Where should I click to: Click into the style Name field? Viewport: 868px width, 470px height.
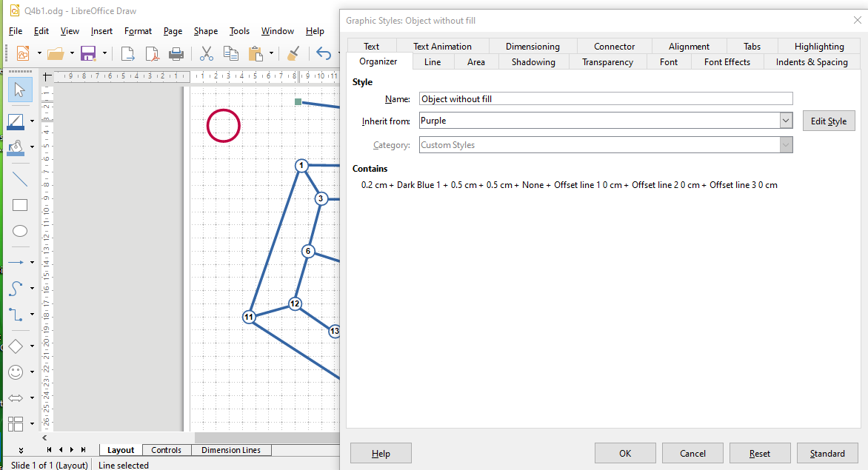[605, 98]
